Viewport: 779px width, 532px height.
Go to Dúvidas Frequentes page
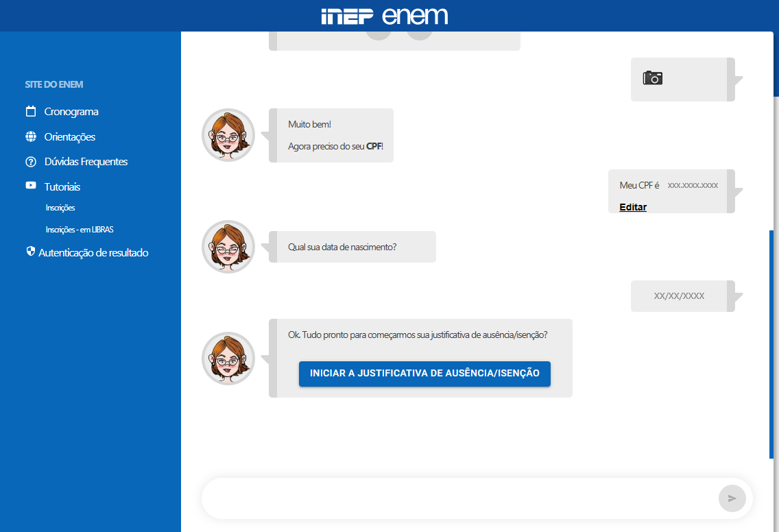[x=86, y=162]
